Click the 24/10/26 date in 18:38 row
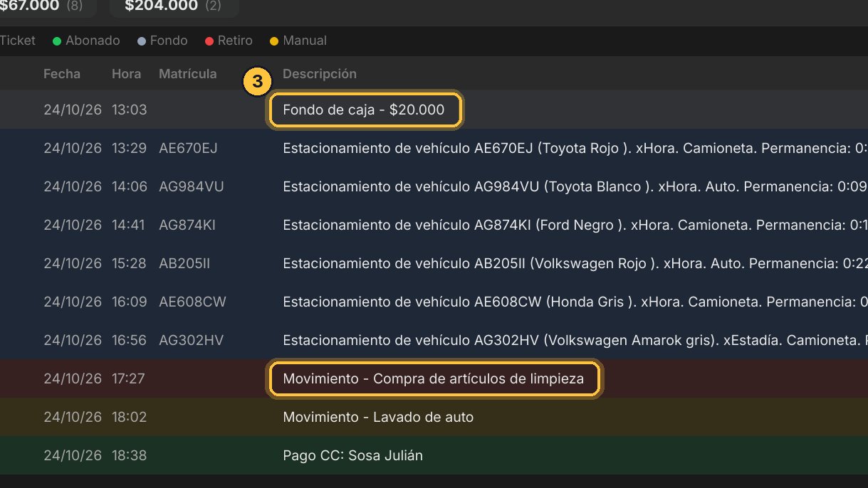The image size is (868, 488). pos(73,455)
